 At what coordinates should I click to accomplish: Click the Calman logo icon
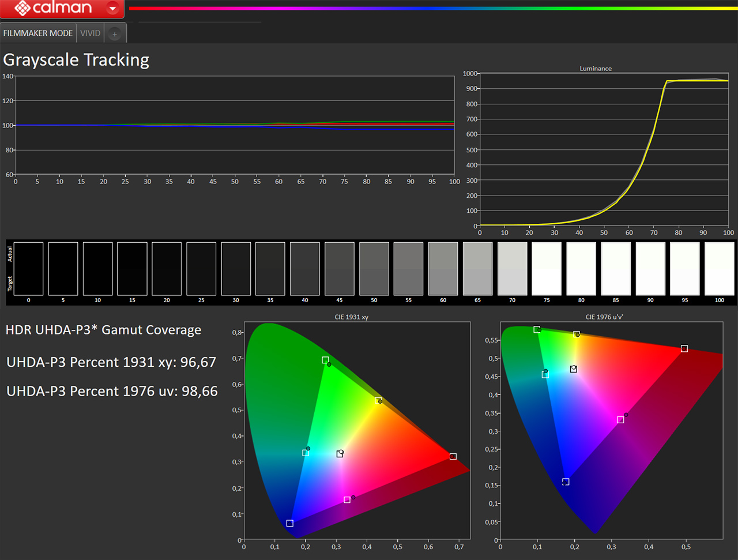click(22, 8)
